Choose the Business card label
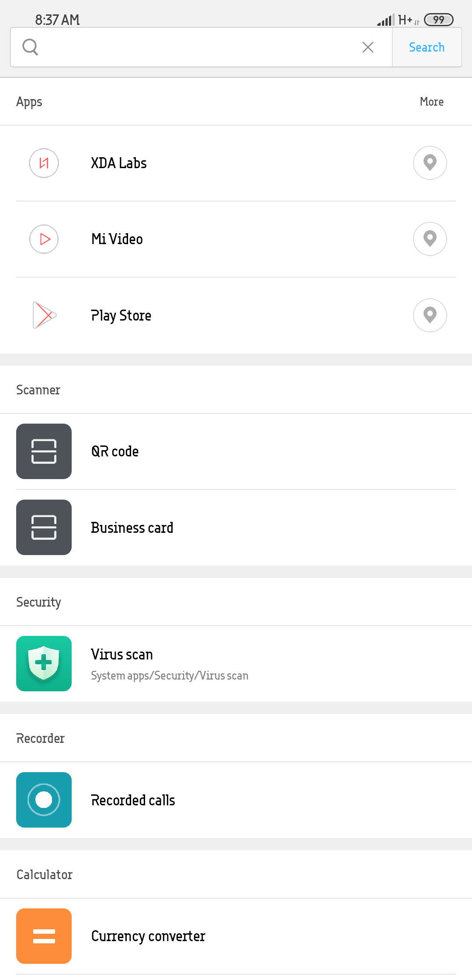The height and width of the screenshot is (980, 472). (x=132, y=528)
